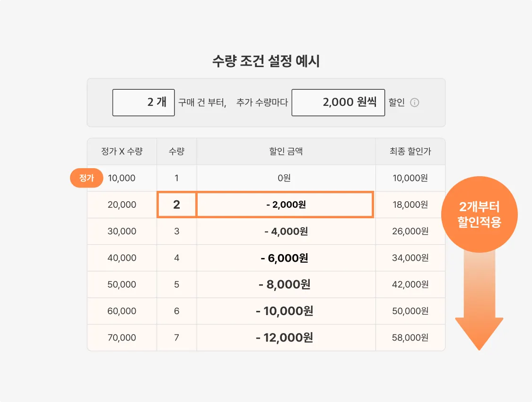Click the 할인 금액 column header
The width and height of the screenshot is (532, 402).
click(x=286, y=151)
